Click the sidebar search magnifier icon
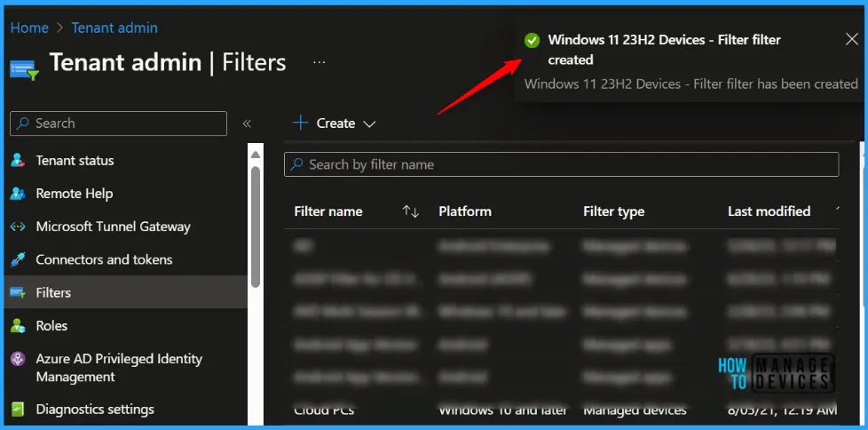This screenshot has width=868, height=430. pos(23,123)
